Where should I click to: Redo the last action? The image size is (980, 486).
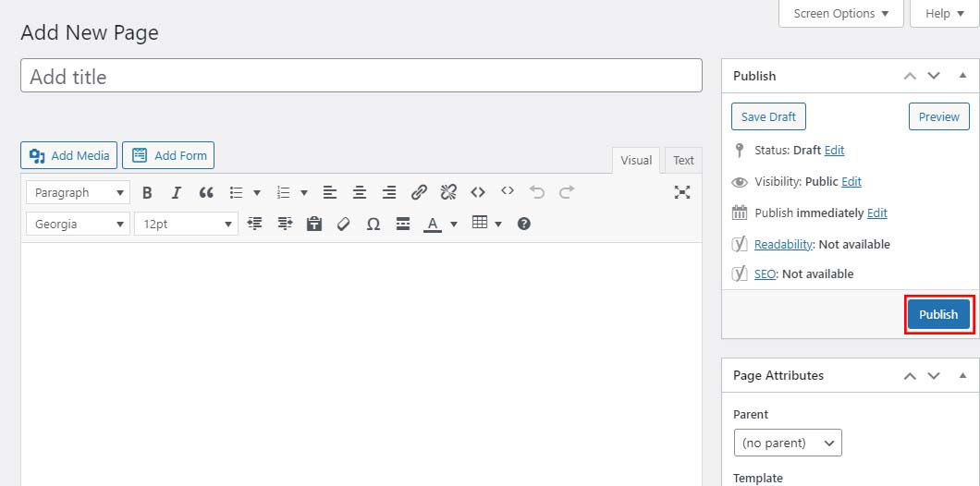(567, 192)
